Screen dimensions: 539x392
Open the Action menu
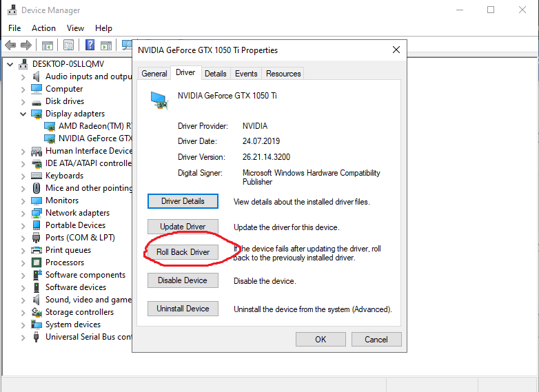[43, 28]
